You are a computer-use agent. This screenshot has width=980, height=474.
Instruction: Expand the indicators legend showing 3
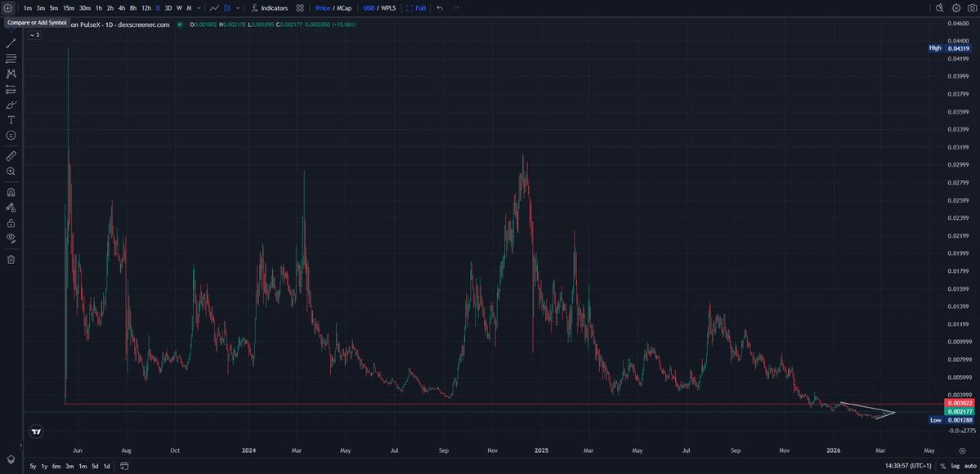(34, 35)
